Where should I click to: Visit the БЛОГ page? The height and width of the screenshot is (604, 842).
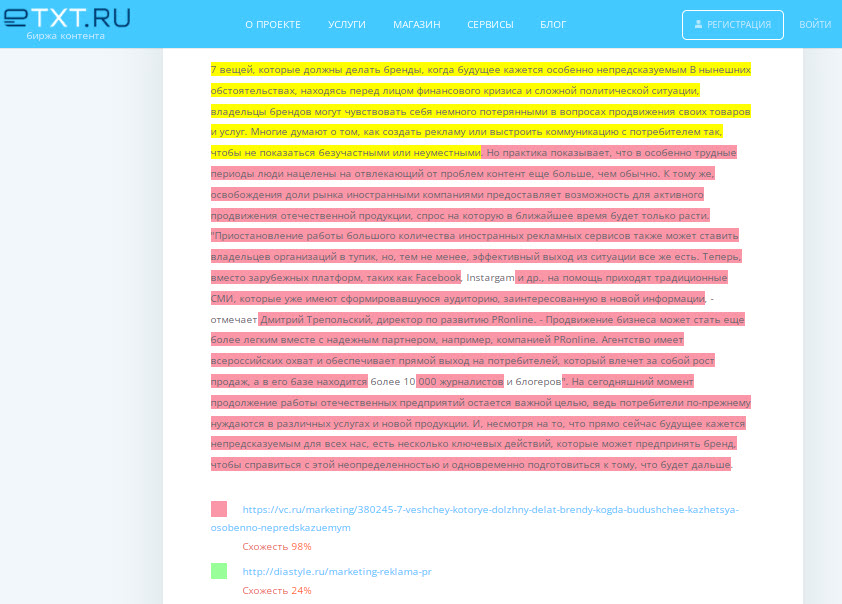553,25
